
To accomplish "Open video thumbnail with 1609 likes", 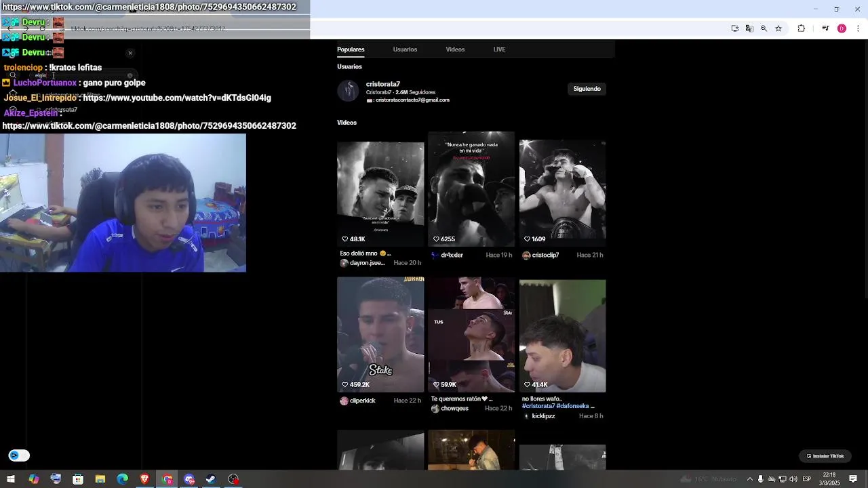I will [562, 193].
